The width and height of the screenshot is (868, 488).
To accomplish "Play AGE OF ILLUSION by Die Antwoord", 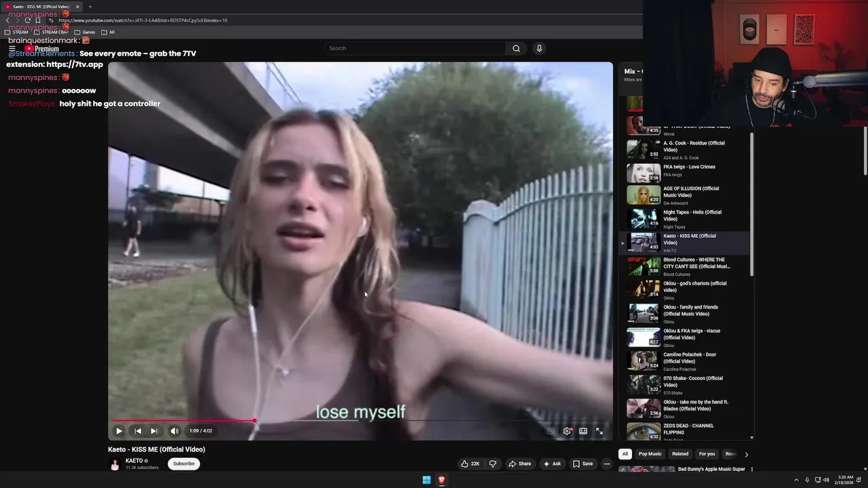I will pos(685,195).
